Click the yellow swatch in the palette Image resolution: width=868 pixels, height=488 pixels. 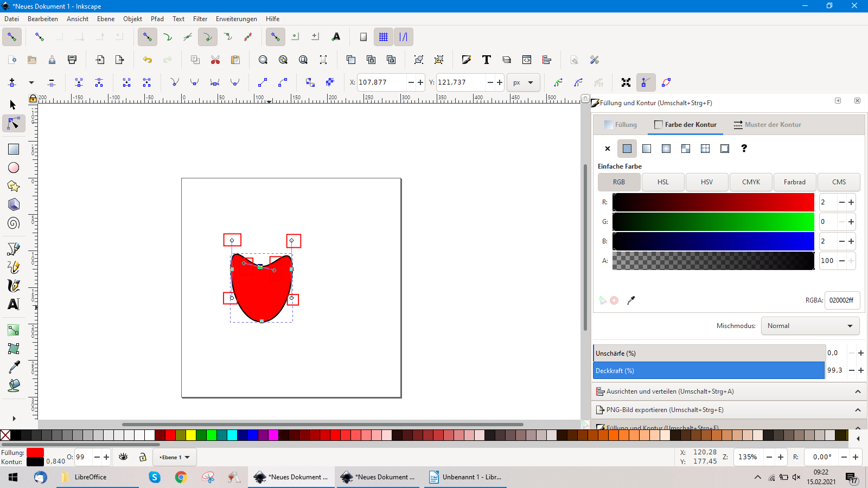191,435
